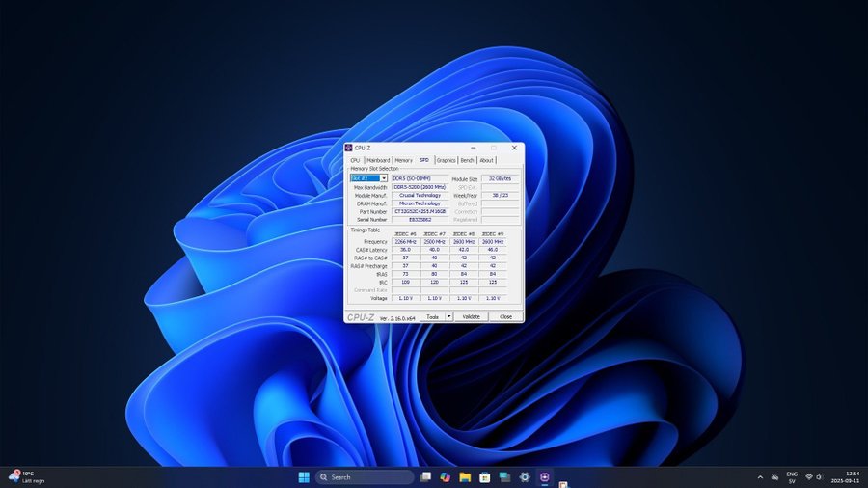Select the Memory tab

point(403,160)
